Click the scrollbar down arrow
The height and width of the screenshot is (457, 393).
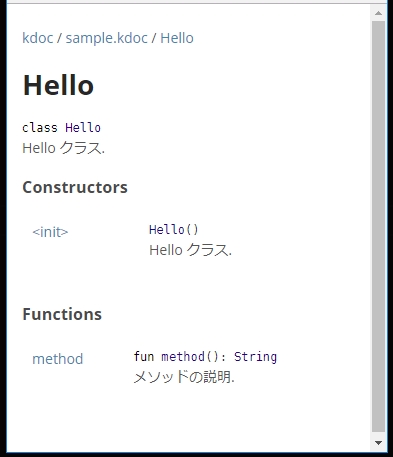(378, 443)
